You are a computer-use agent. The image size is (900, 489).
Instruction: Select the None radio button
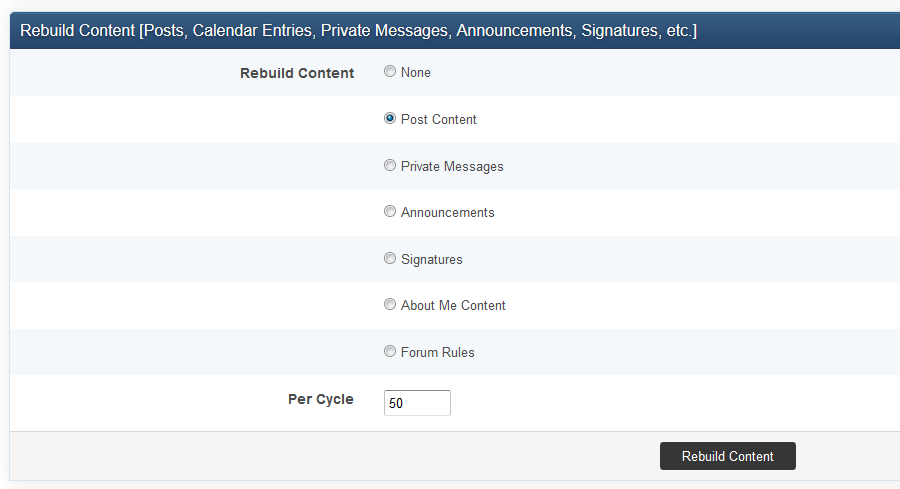pyautogui.click(x=390, y=72)
